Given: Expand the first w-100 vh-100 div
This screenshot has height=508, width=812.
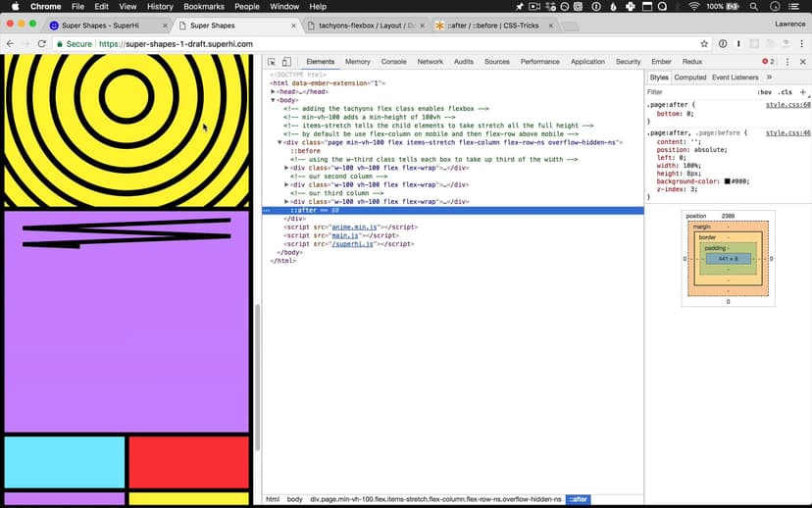Looking at the screenshot, I should pyautogui.click(x=286, y=168).
